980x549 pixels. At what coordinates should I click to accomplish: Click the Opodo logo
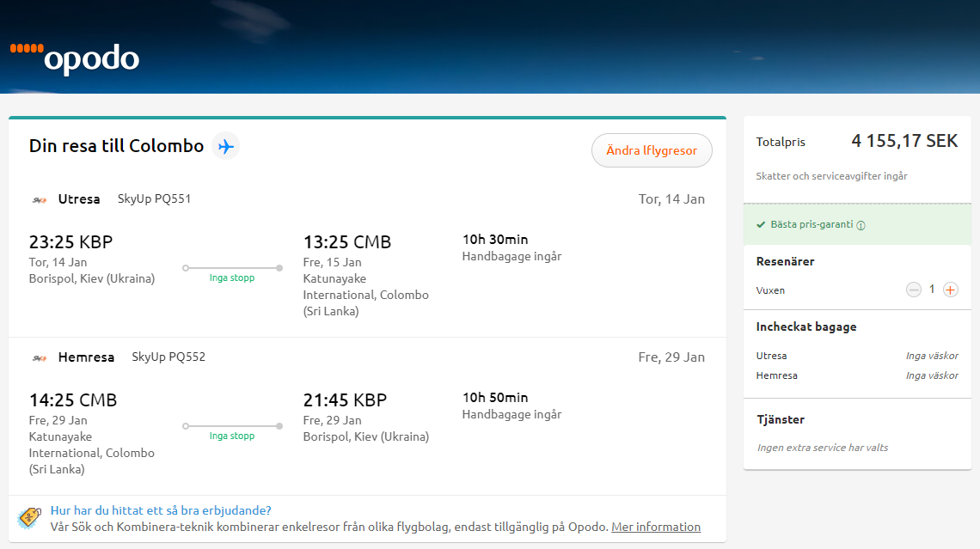(x=75, y=58)
